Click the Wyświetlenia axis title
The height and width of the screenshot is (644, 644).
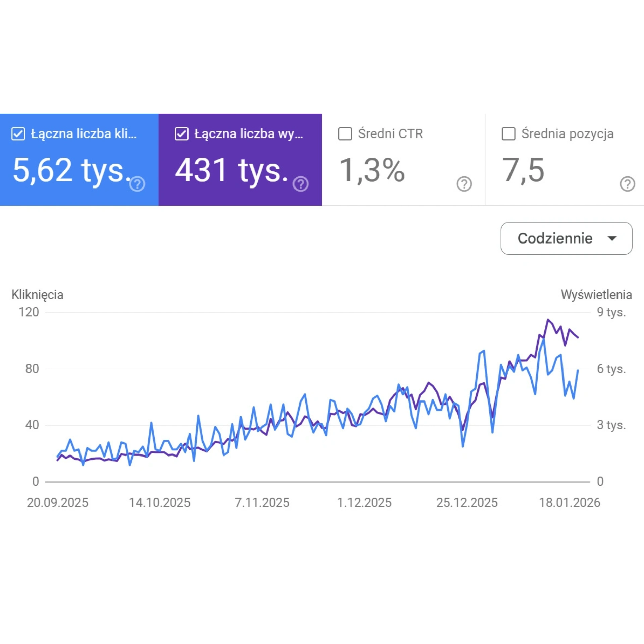point(596,294)
